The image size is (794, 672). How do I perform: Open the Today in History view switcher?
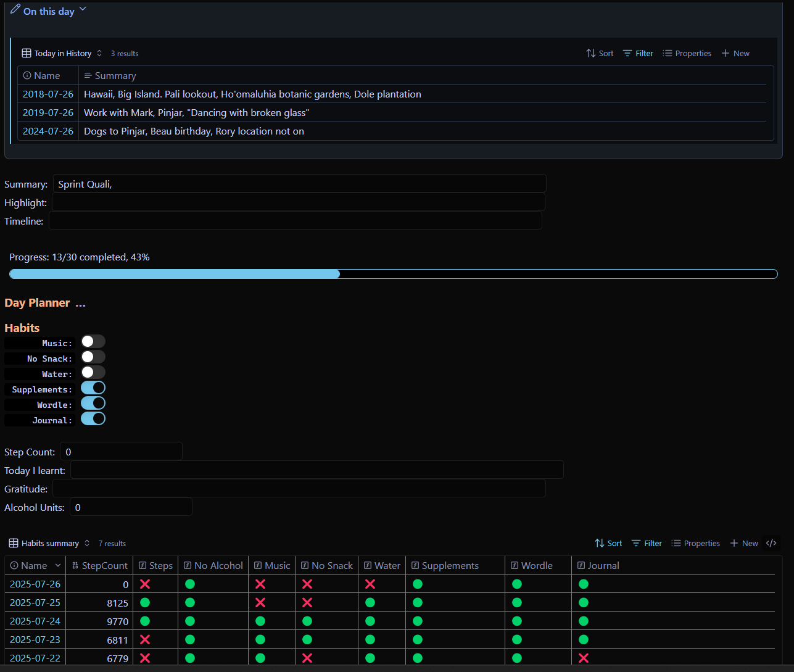tap(62, 54)
